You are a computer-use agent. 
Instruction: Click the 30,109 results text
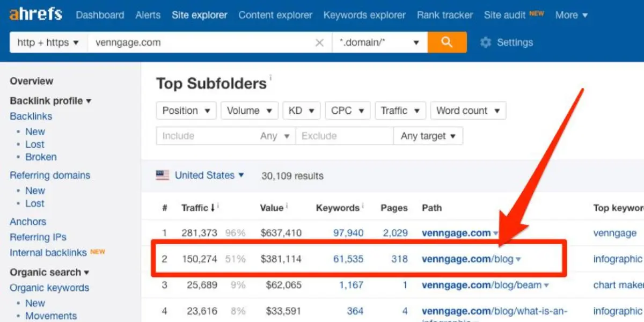pyautogui.click(x=292, y=175)
